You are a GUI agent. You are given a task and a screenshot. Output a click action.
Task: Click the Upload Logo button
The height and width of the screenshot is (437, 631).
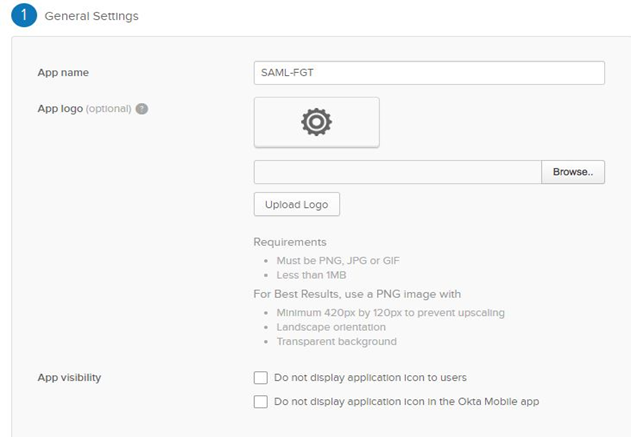click(296, 204)
